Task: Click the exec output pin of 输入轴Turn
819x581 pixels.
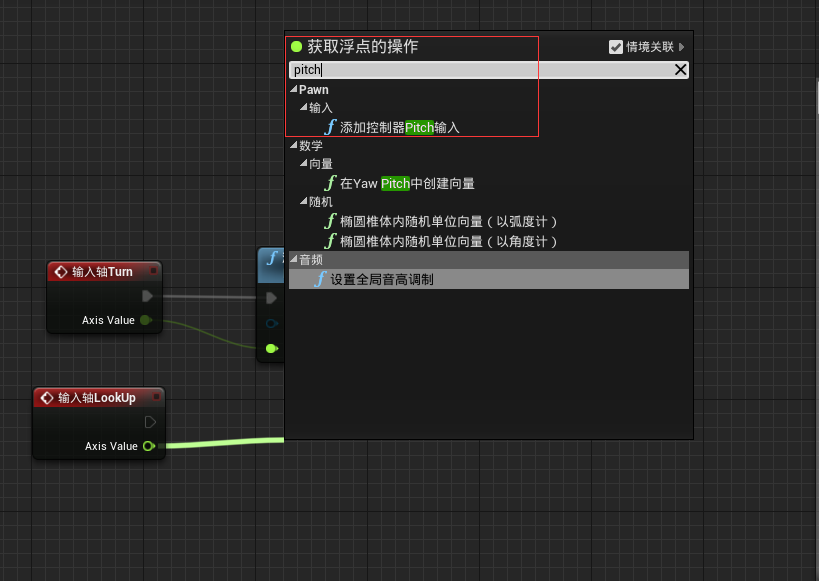Action: click(147, 296)
